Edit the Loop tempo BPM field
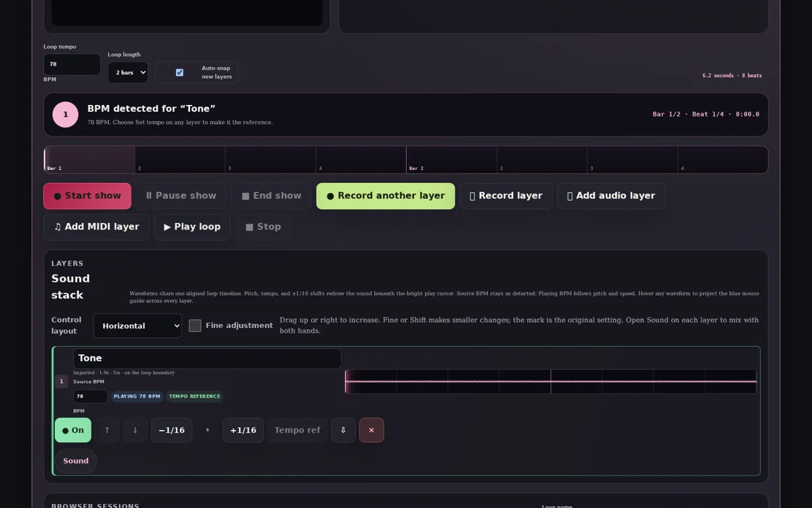This screenshot has height=508, width=812. point(72,64)
